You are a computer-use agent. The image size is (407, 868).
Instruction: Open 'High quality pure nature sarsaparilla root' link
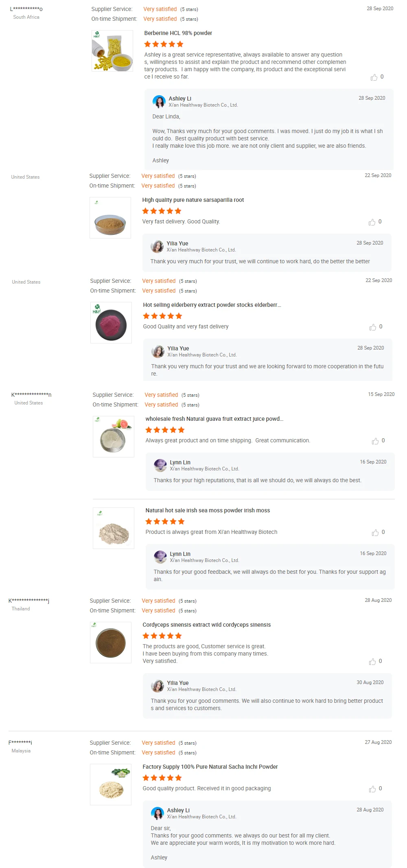193,200
